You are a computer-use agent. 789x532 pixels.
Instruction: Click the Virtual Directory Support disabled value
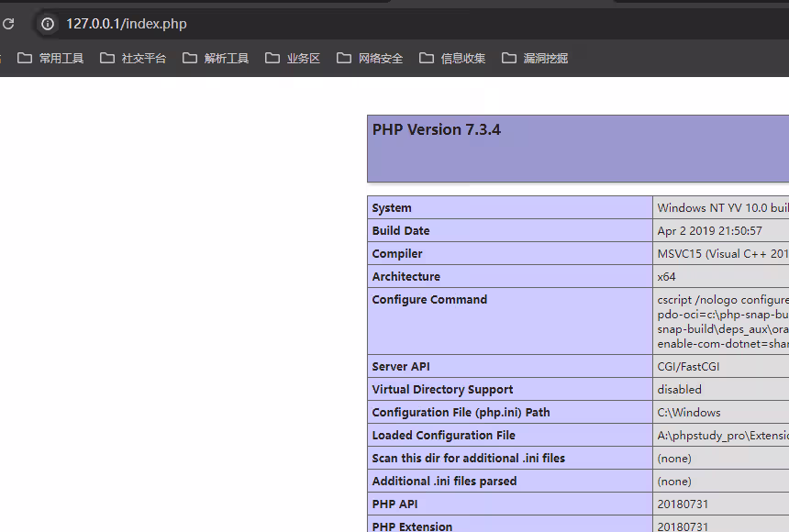tap(679, 390)
